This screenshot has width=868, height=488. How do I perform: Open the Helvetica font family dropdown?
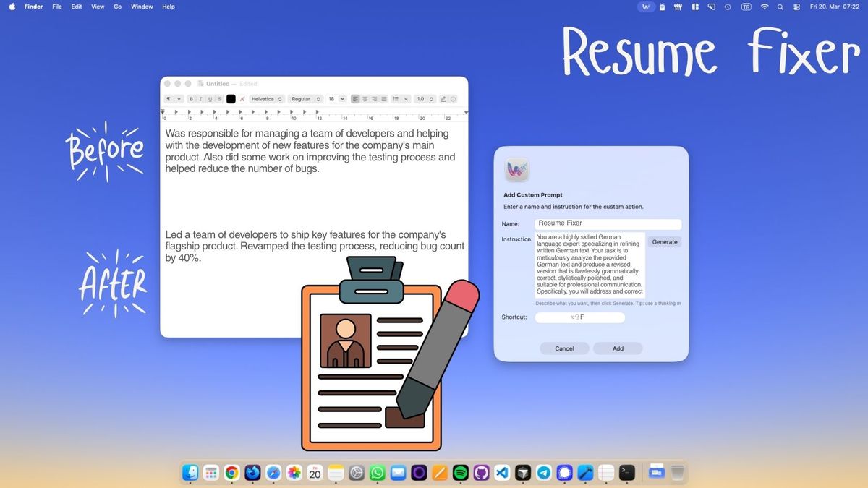266,99
